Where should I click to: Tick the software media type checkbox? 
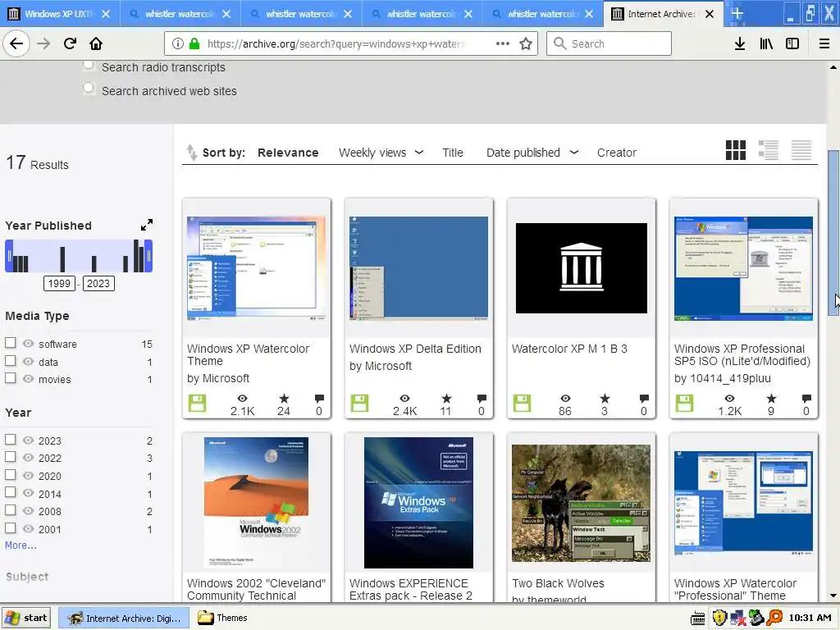pyautogui.click(x=10, y=342)
